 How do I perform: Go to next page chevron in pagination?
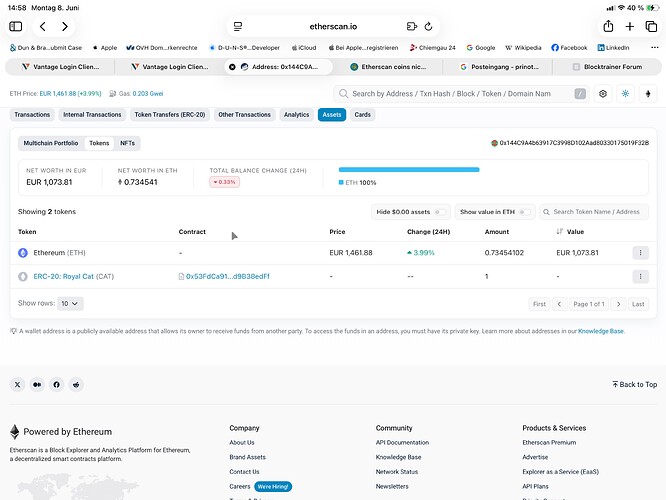click(618, 304)
